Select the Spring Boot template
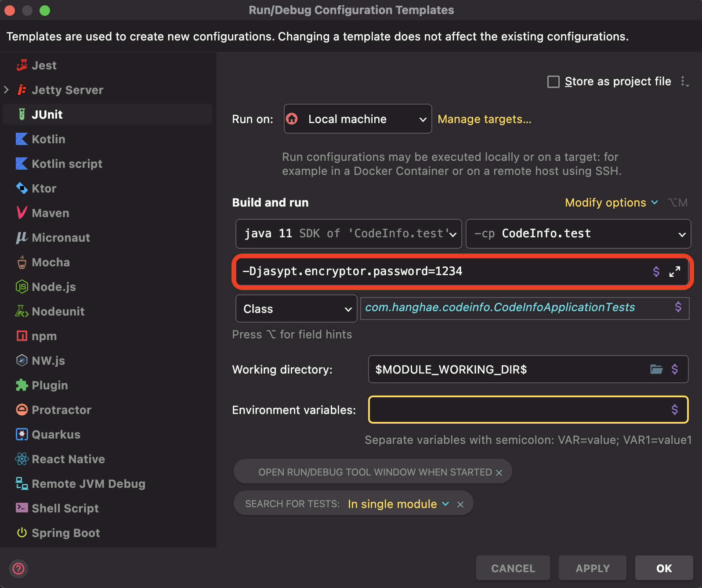Image resolution: width=702 pixels, height=588 pixels. (x=108, y=533)
